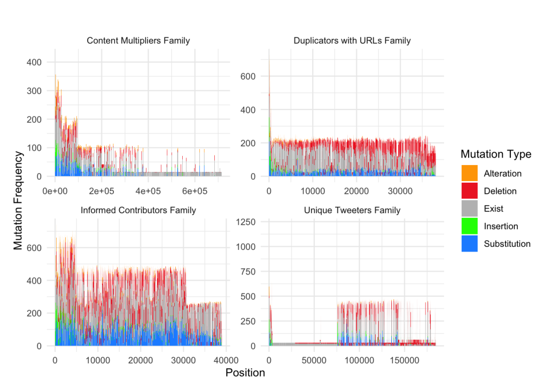Click the Informed Contributors Family panel title
This screenshot has height=392, width=551.
[138, 210]
